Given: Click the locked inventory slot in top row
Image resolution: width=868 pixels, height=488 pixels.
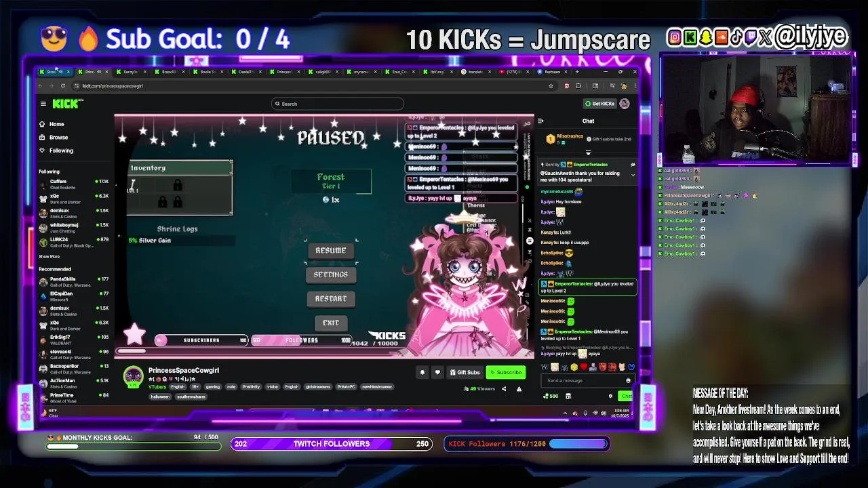Looking at the screenshot, I should (177, 186).
